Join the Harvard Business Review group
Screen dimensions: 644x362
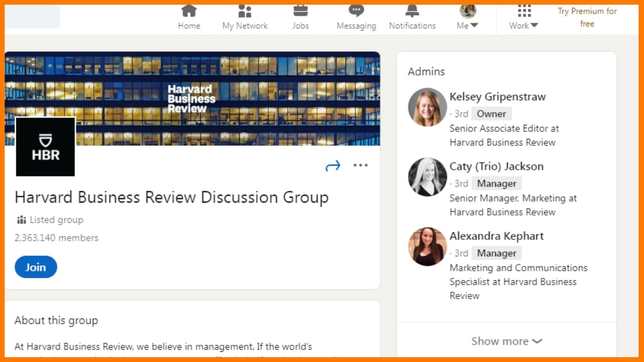(35, 267)
